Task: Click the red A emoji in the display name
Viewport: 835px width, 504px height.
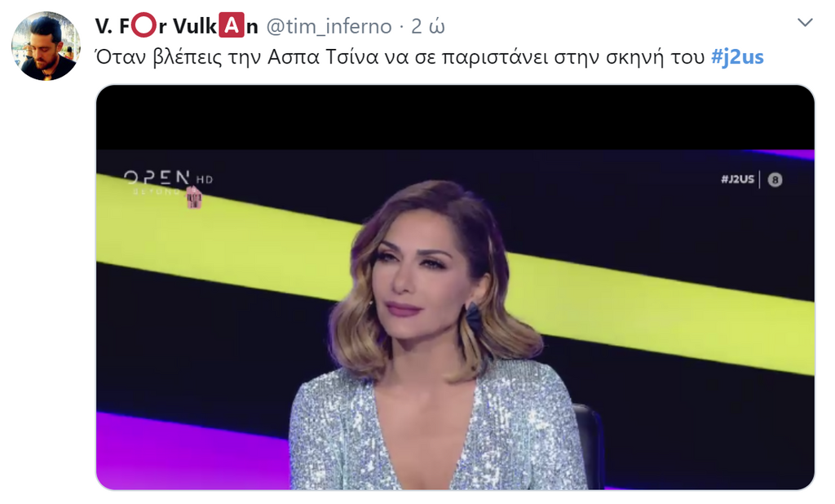Action: click(231, 25)
